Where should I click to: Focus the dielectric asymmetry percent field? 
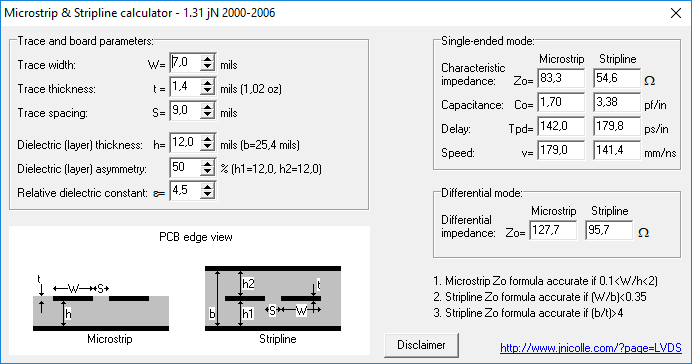185,167
